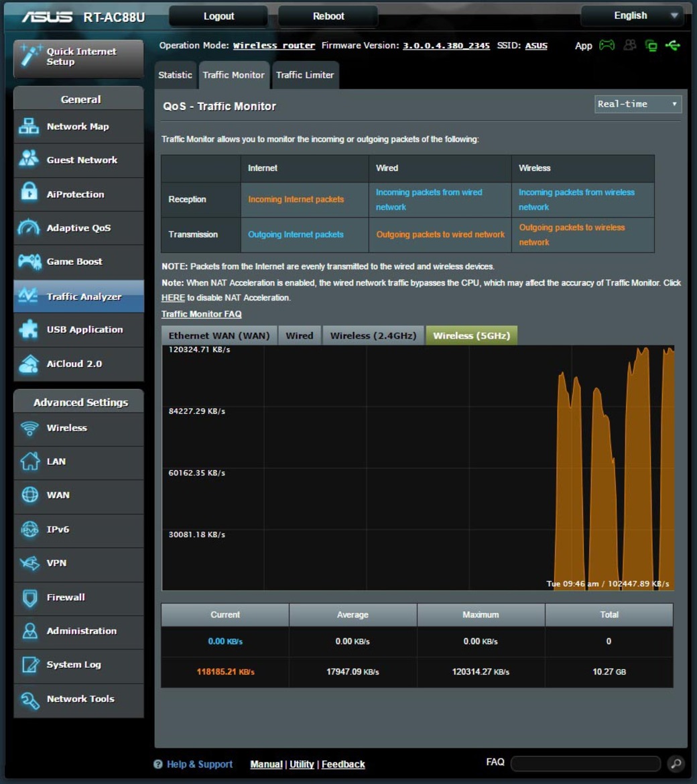The image size is (697, 784).
Task: Click the Outgoing Internet packets cell
Action: coord(305,235)
